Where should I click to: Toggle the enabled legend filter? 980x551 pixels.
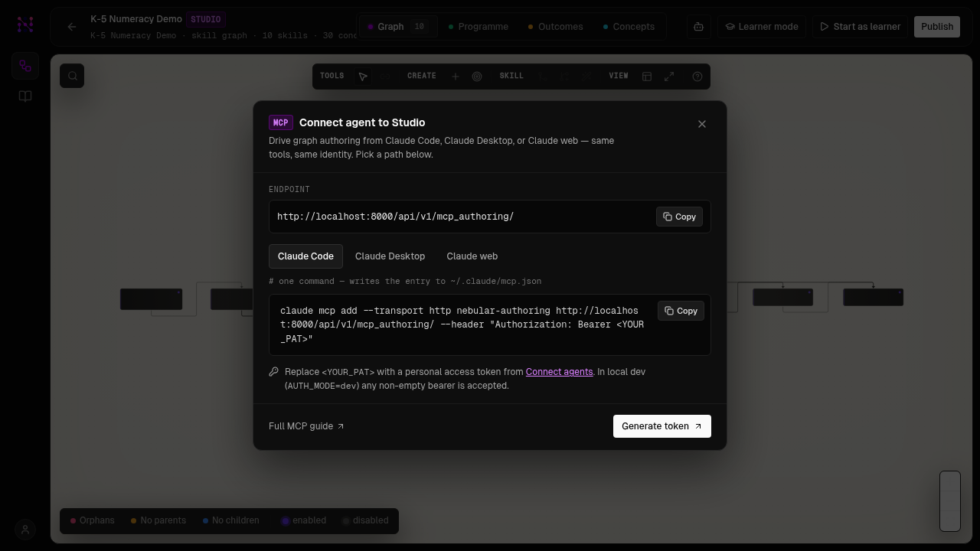[x=303, y=520]
